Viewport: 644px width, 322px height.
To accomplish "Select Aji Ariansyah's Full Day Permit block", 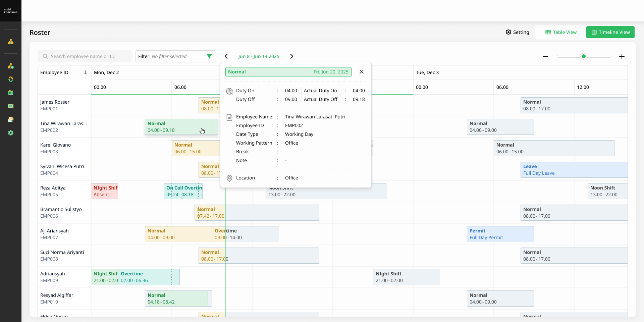I will (x=500, y=234).
